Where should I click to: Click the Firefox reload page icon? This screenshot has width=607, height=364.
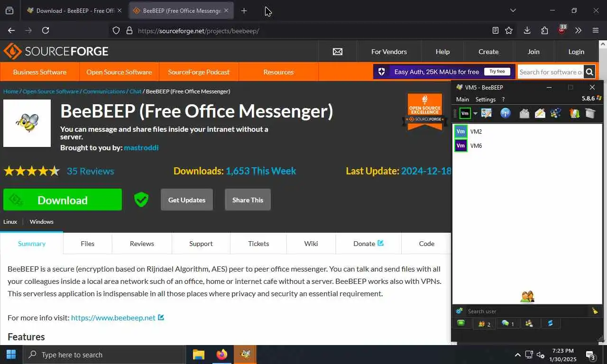[x=46, y=30]
